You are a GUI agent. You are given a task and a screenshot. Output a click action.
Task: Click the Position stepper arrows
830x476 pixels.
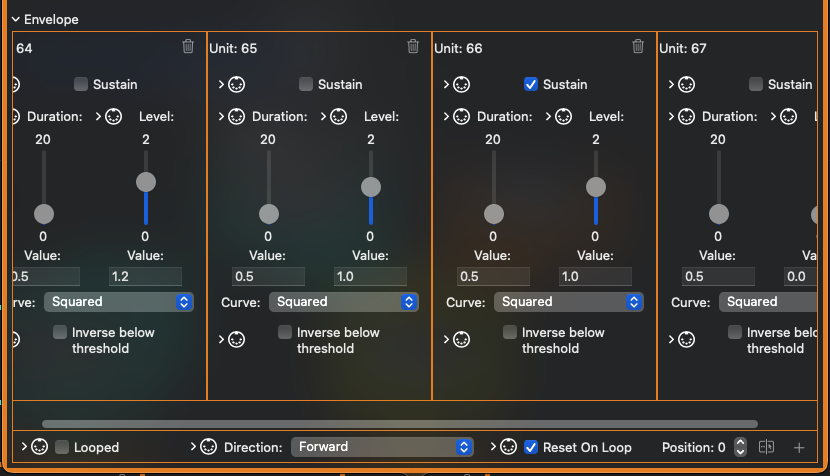740,447
